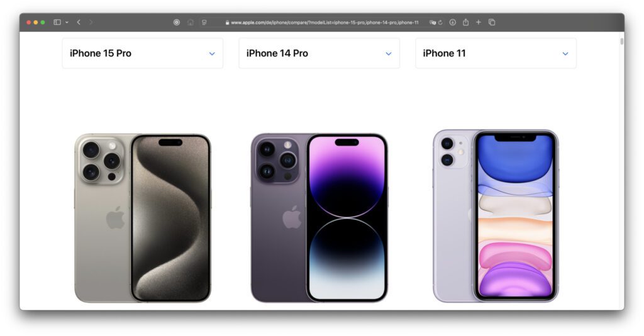The width and height of the screenshot is (644, 336).
Task: Go back with the back arrow
Action: coord(79,22)
